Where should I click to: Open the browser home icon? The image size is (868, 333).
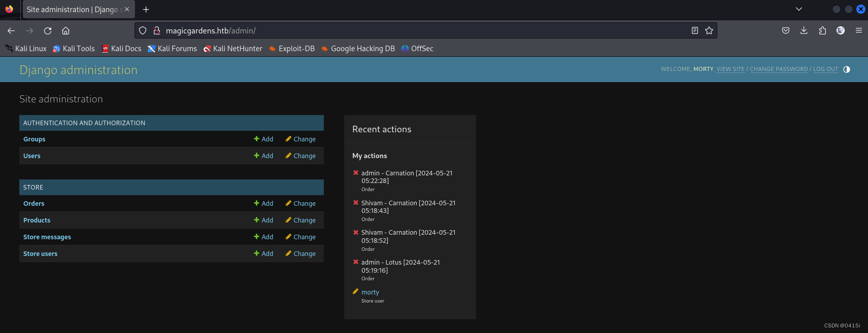(65, 31)
